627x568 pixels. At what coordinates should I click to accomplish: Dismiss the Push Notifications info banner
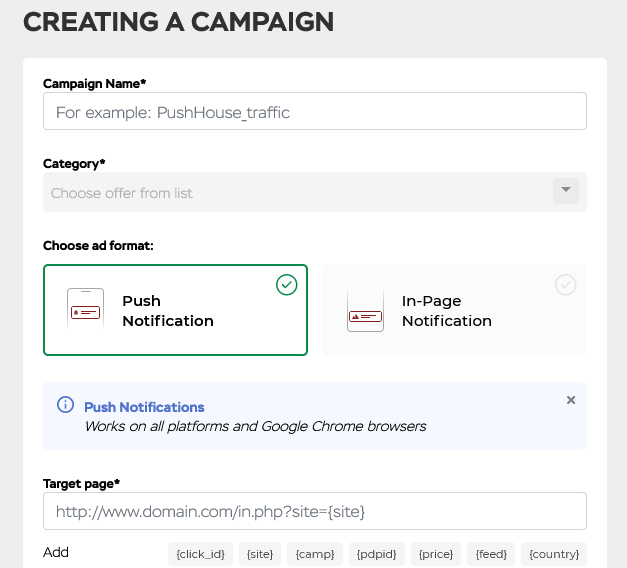(571, 400)
